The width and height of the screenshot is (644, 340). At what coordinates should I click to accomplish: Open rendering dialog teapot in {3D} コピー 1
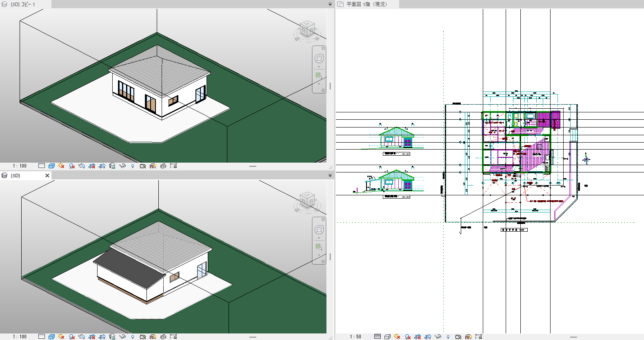pyautogui.click(x=82, y=166)
